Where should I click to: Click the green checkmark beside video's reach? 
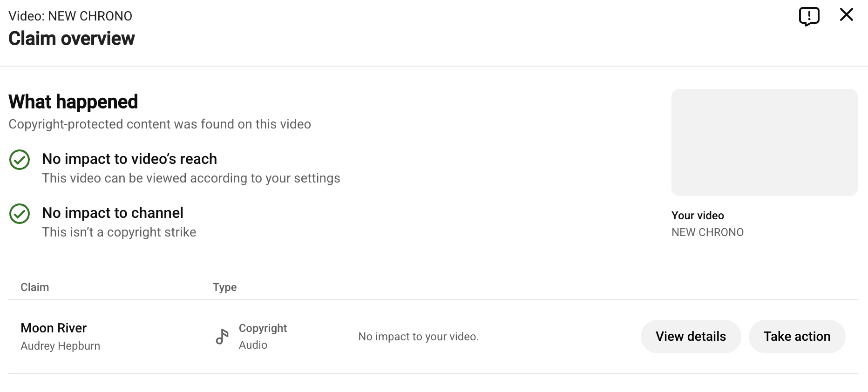(x=20, y=160)
